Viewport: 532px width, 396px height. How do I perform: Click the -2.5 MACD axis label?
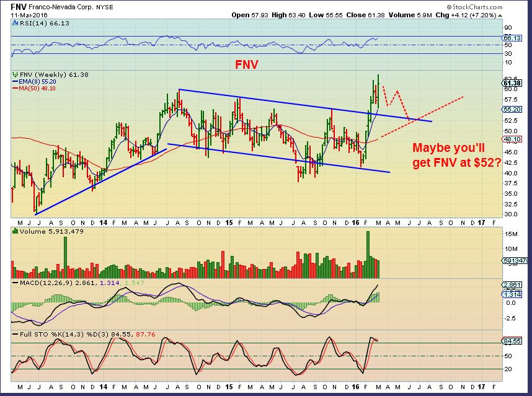pos(510,319)
